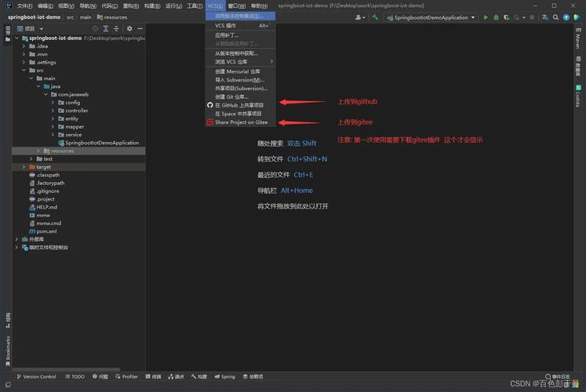The width and height of the screenshot is (586, 392).
Task: Open the Spring tool tab
Action: pos(224,376)
